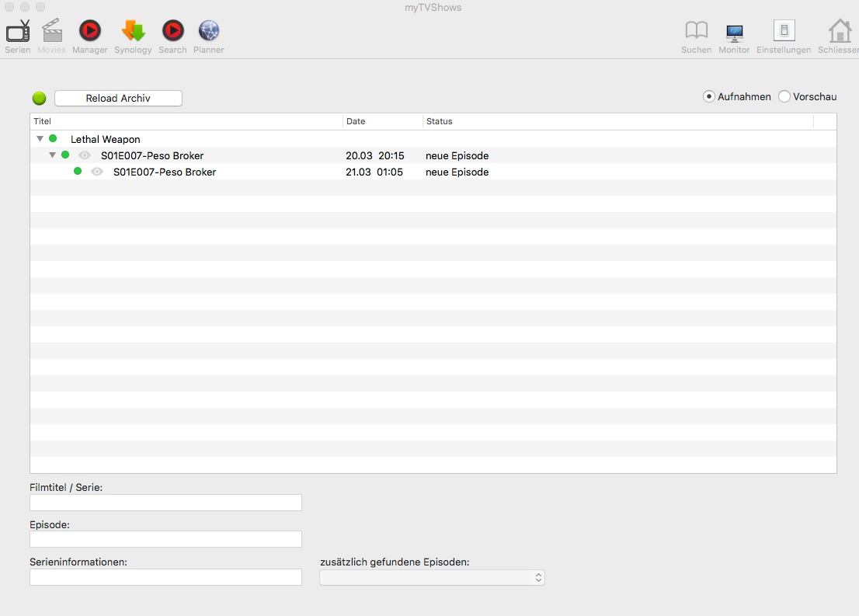Toggle eye icon on 20.03 Peso Broker row

(x=85, y=155)
